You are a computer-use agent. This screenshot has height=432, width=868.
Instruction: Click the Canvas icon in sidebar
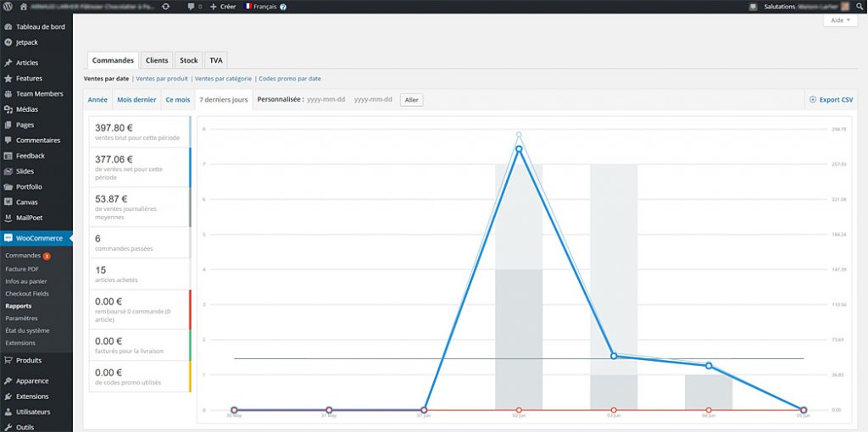point(8,202)
